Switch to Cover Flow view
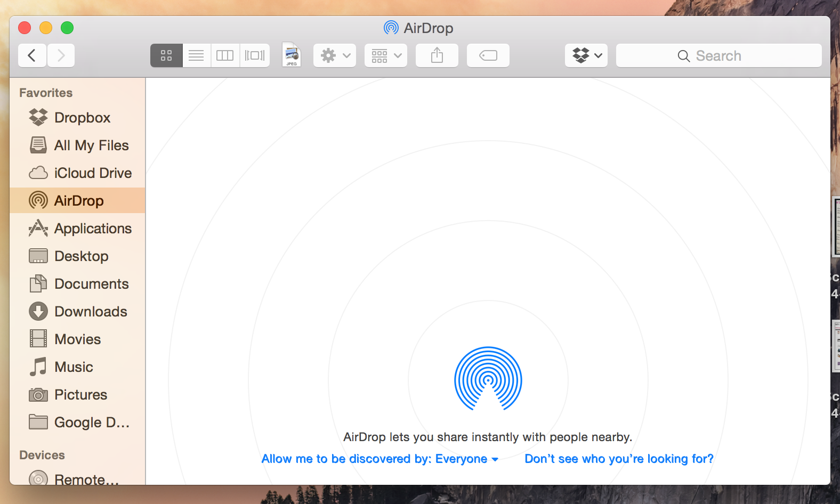840x504 pixels. [x=255, y=55]
